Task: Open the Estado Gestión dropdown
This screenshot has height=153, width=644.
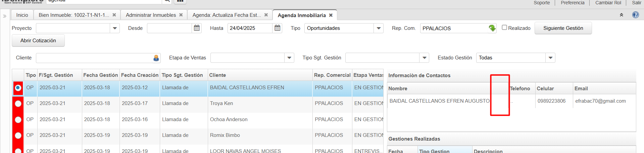Action: pos(550,58)
